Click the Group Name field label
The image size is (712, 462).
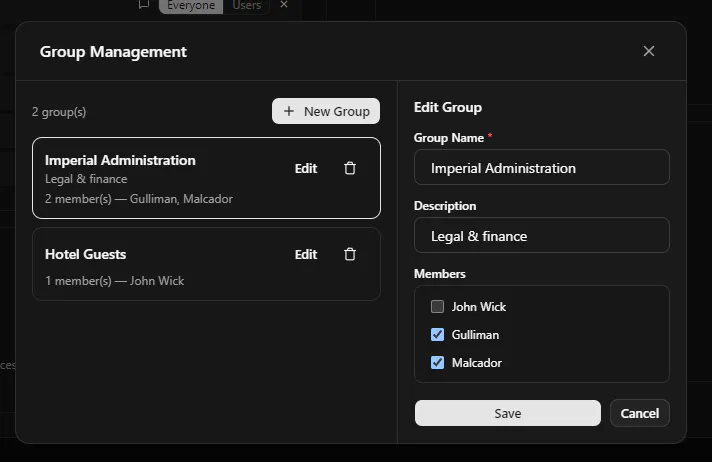(x=449, y=138)
